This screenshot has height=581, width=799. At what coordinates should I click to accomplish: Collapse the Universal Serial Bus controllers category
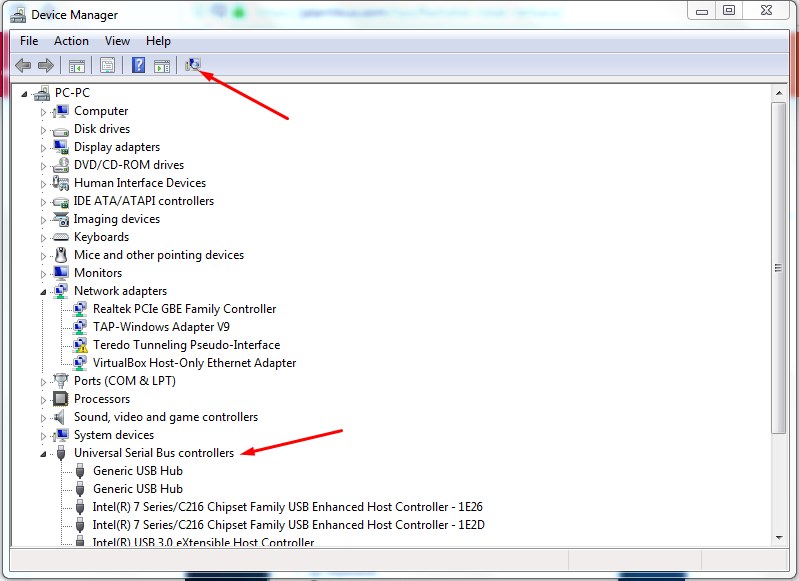(x=43, y=454)
